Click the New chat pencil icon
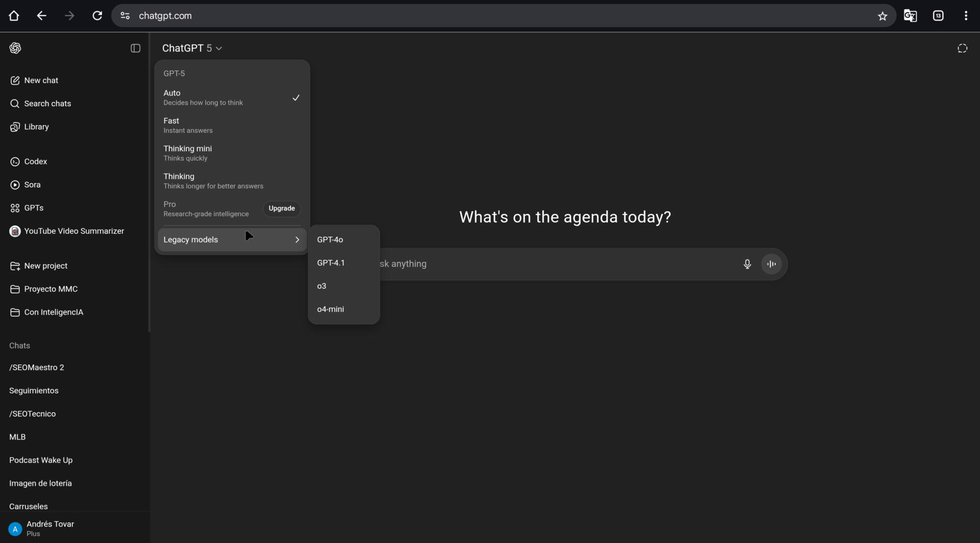This screenshot has height=543, width=980. pyautogui.click(x=15, y=81)
